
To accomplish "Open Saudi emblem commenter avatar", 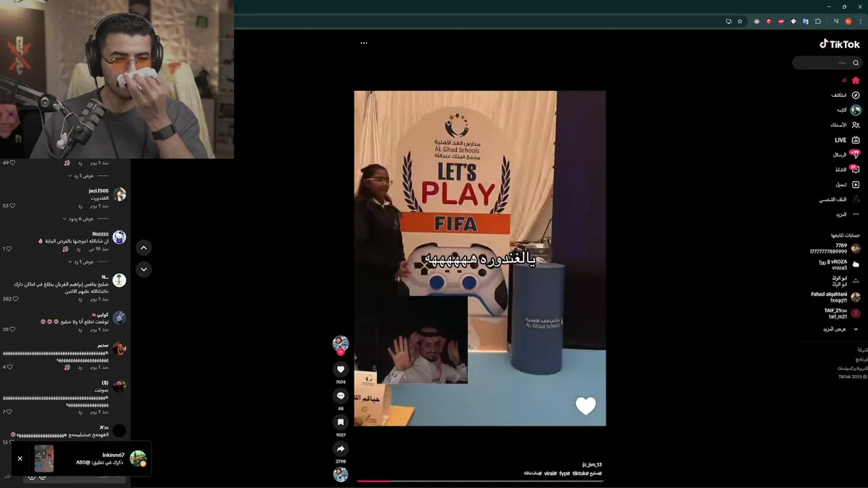I will [119, 280].
